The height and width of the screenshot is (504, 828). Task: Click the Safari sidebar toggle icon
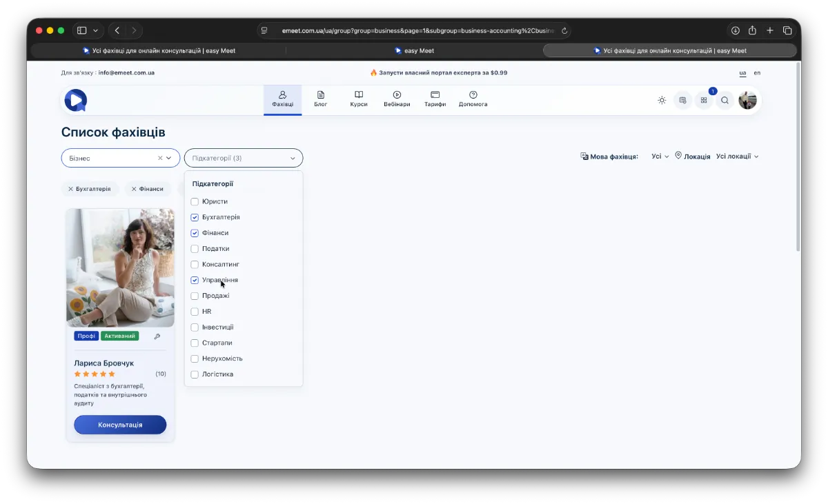click(81, 30)
